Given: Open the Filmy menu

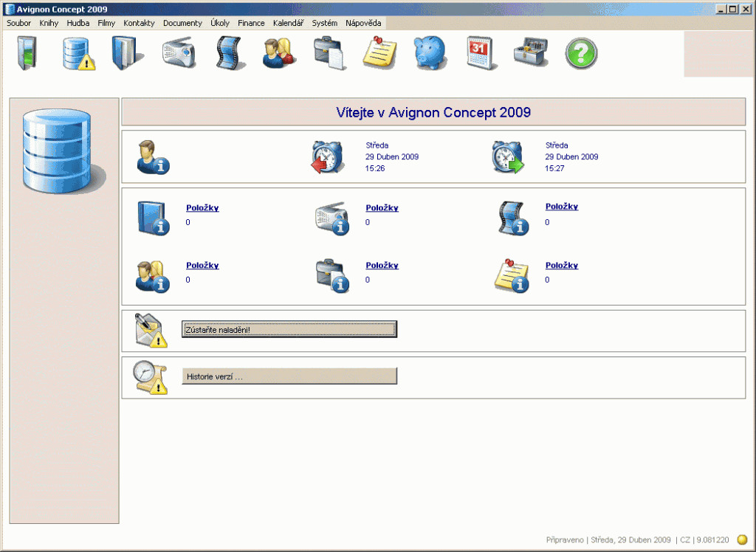Looking at the screenshot, I should tap(106, 23).
